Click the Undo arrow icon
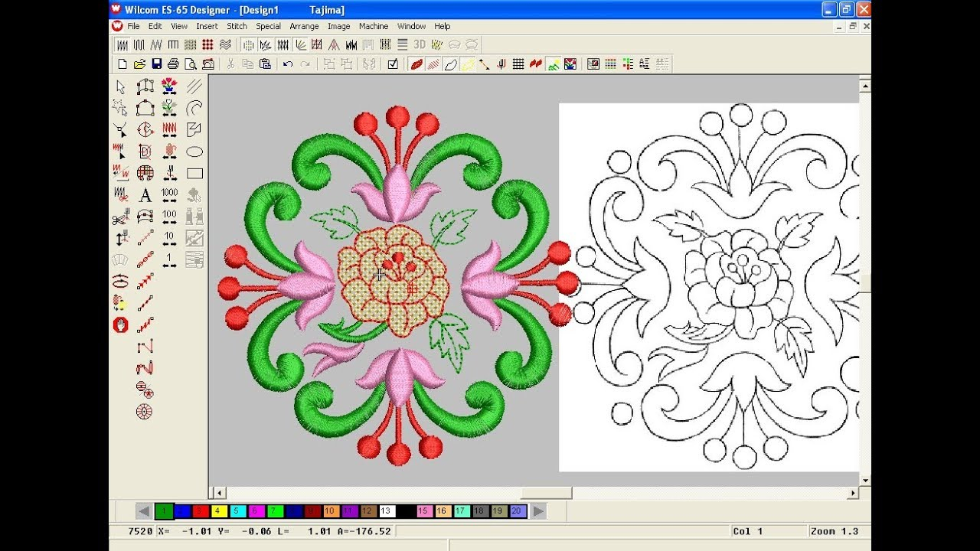 click(x=288, y=64)
